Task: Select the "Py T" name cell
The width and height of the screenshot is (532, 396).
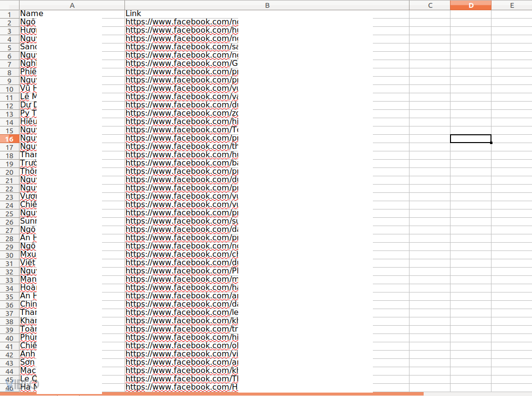Action: click(x=28, y=113)
